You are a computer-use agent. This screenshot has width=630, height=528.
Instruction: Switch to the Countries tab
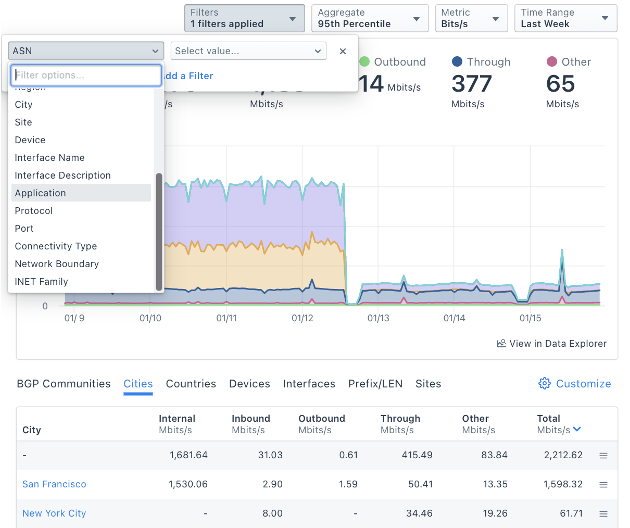point(191,384)
